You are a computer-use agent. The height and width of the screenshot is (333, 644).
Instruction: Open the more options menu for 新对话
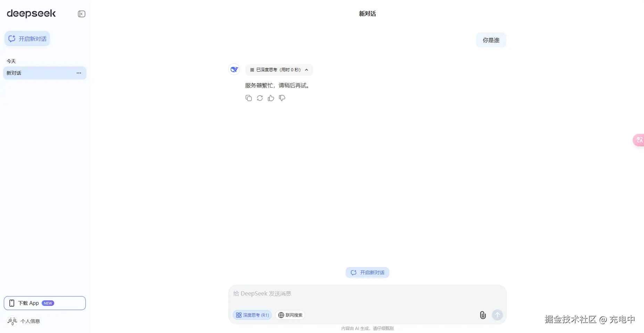pos(79,73)
